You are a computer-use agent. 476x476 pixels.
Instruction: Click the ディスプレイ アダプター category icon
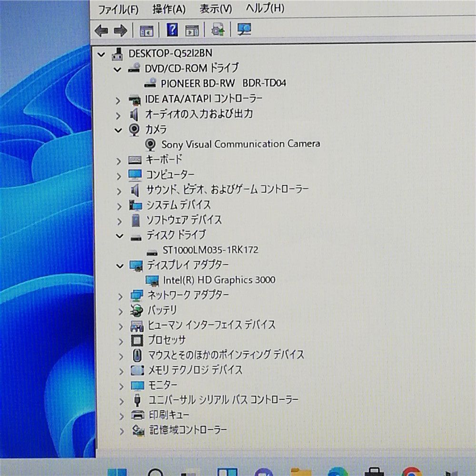coord(136,266)
